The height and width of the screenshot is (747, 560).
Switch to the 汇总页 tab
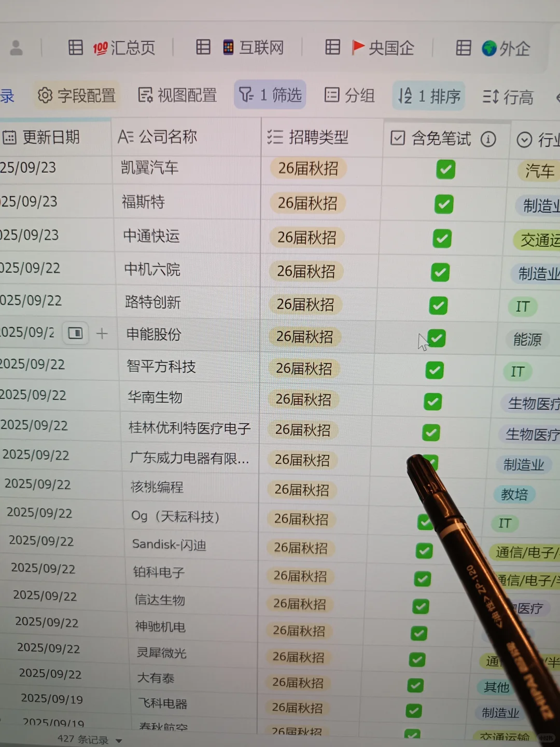click(132, 48)
